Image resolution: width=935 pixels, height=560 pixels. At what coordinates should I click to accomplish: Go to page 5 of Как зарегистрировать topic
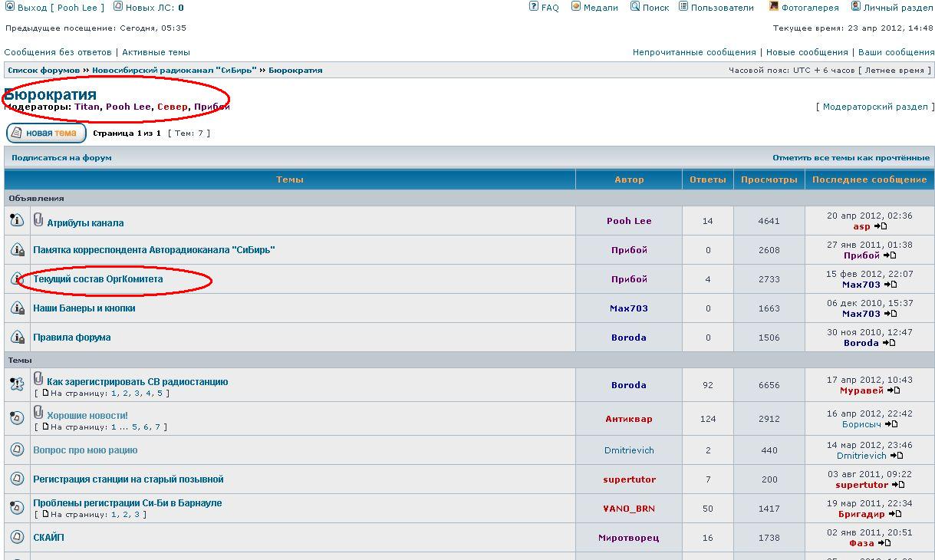[x=160, y=394]
